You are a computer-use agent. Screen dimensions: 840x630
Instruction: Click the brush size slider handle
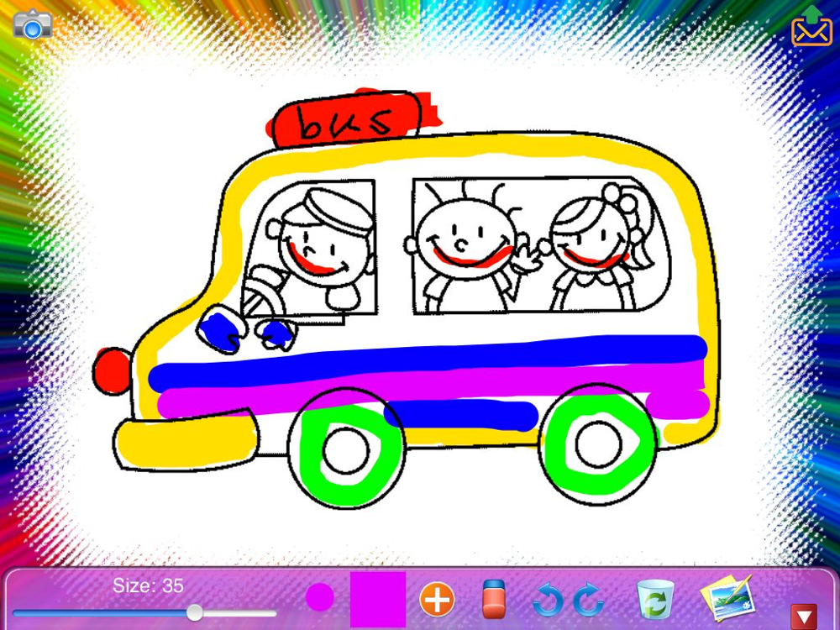coord(194,612)
